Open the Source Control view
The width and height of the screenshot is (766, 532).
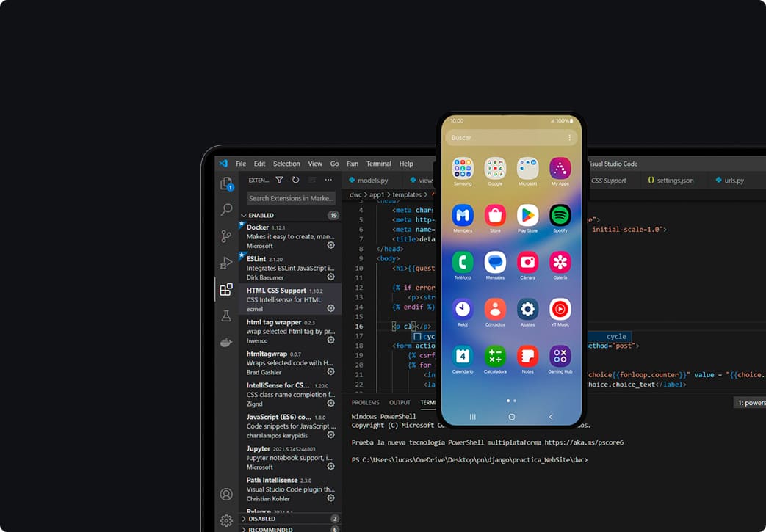click(x=226, y=236)
